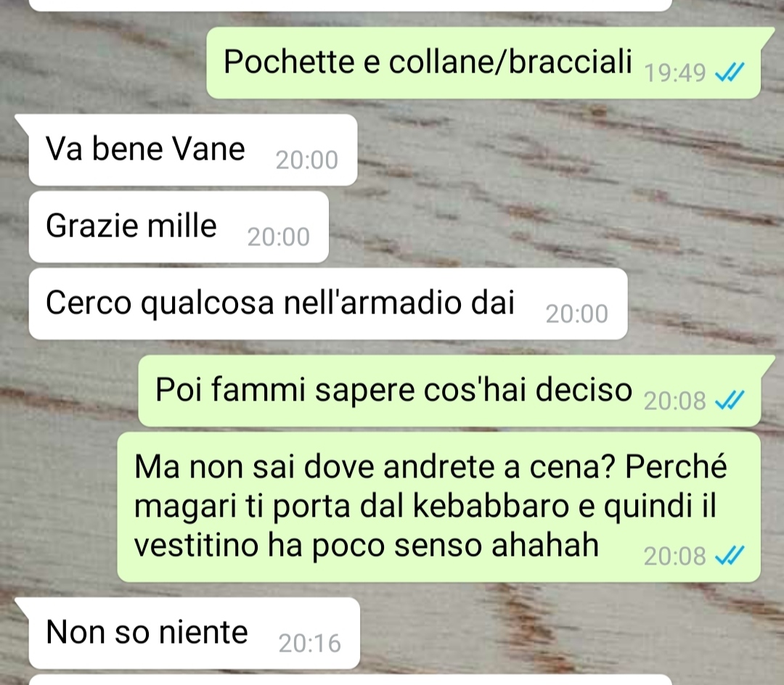Select the 'Va bene Vane' message bubble

point(193,150)
